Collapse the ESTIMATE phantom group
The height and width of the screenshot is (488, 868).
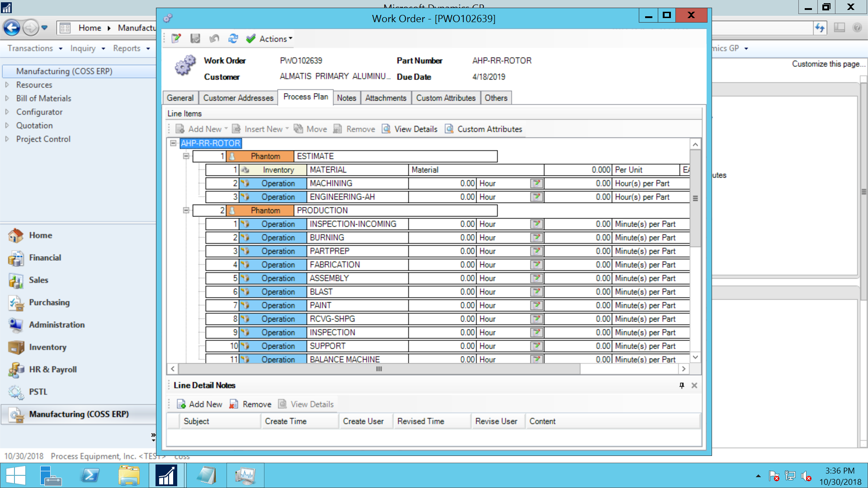pyautogui.click(x=186, y=156)
